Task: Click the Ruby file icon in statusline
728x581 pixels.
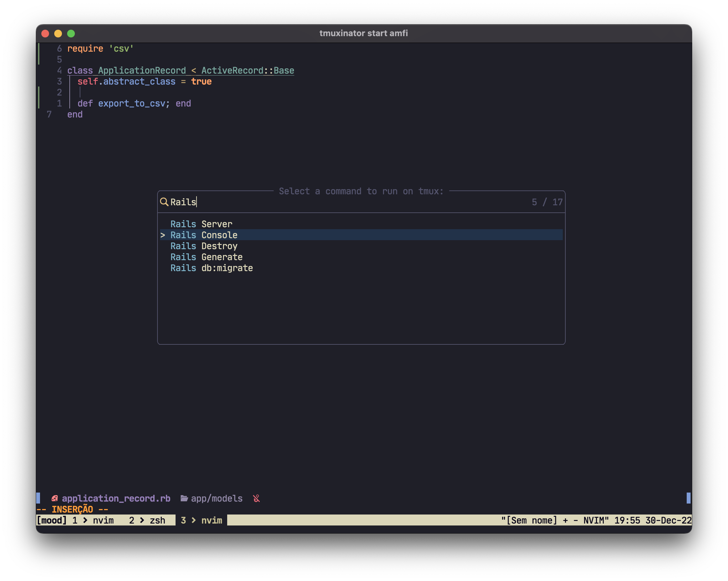Action: pyautogui.click(x=54, y=499)
